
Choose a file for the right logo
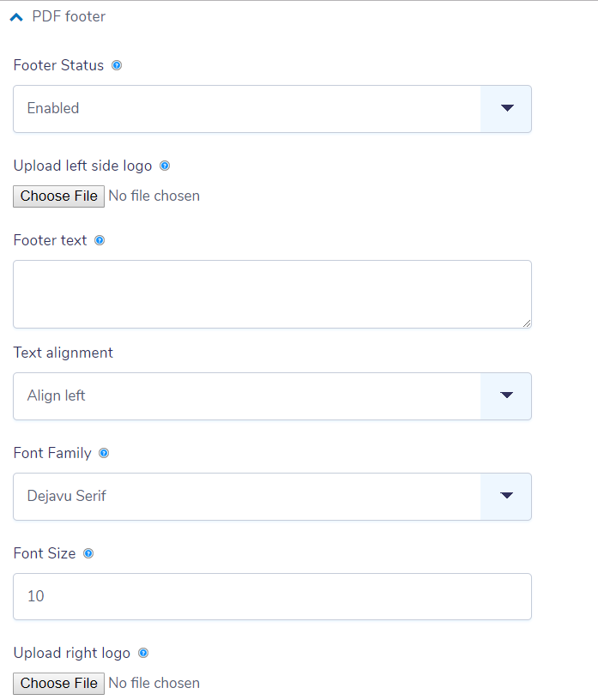[x=59, y=684]
